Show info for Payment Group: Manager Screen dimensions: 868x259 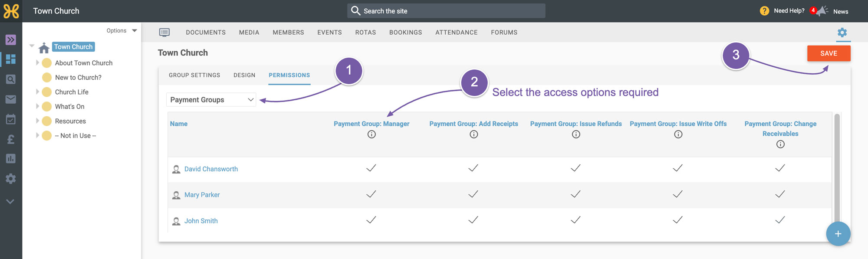tap(372, 134)
